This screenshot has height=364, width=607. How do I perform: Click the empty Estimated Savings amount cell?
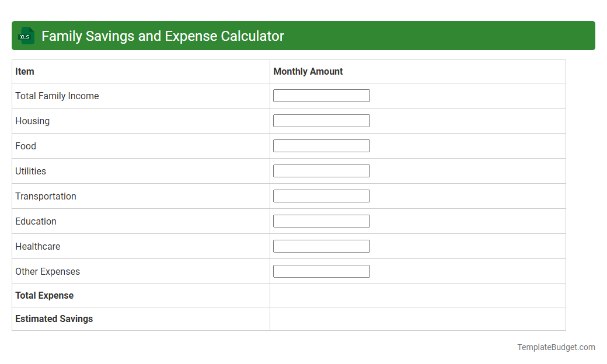coord(417,318)
